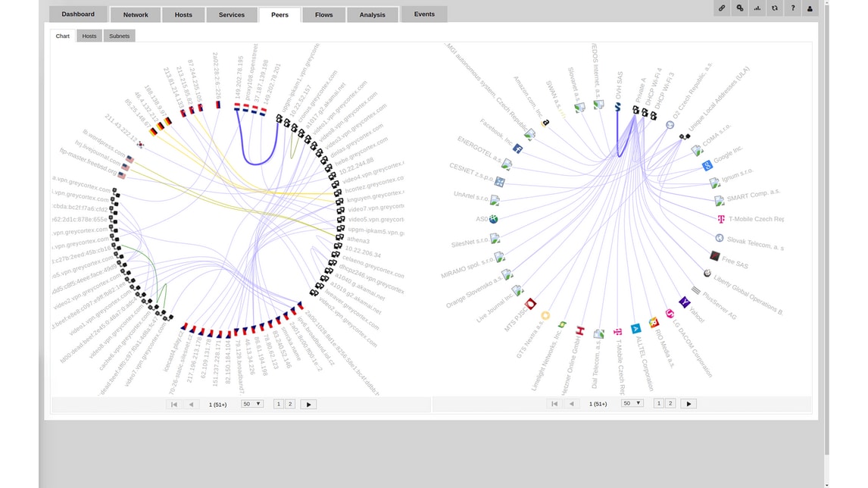Select the Facebook node icon in chart
Viewport: 868px width, 488px height.
pyautogui.click(x=517, y=149)
